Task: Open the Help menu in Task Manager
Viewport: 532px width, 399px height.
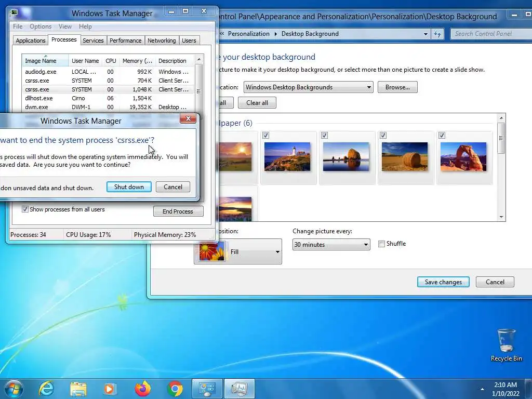Action: 85,26
